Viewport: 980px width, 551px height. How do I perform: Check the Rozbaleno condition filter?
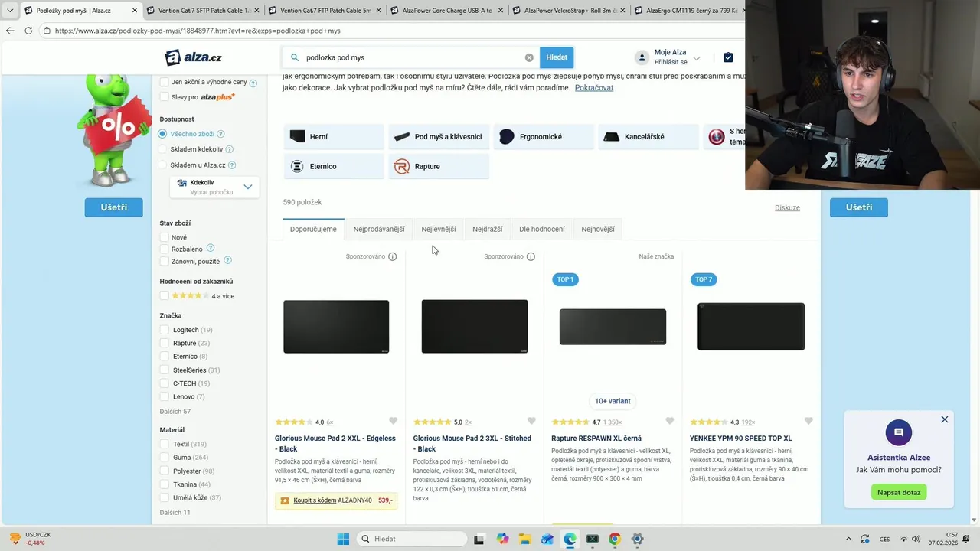[x=164, y=249]
